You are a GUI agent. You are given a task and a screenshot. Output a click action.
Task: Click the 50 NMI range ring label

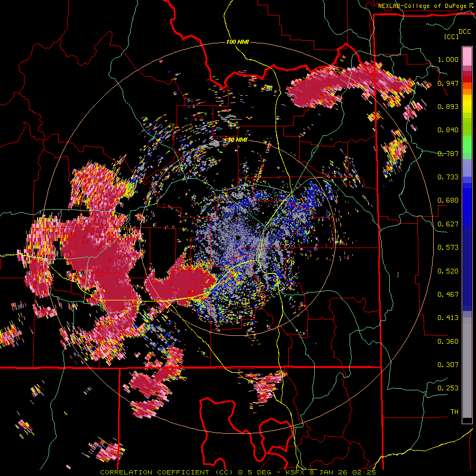[x=237, y=140]
